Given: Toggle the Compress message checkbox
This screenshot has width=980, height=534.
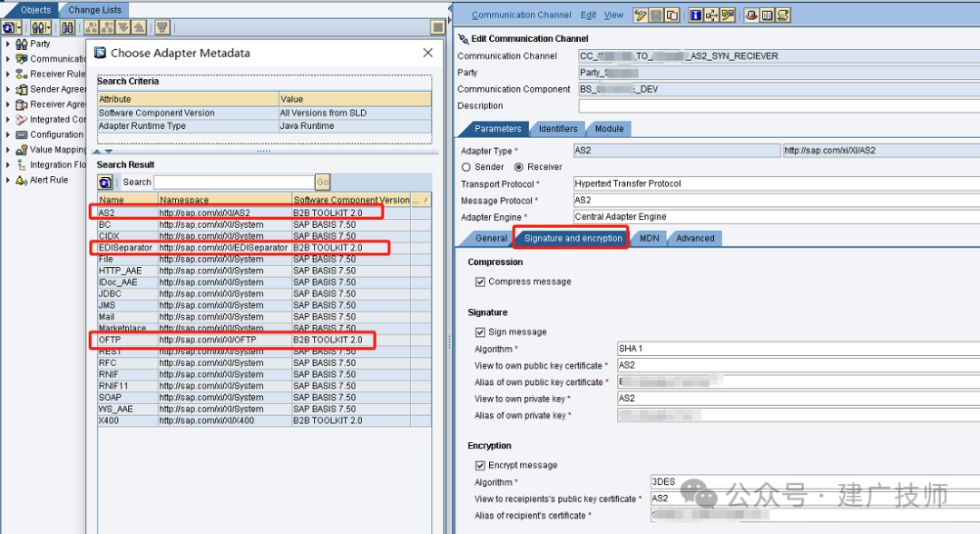Looking at the screenshot, I should [x=480, y=282].
